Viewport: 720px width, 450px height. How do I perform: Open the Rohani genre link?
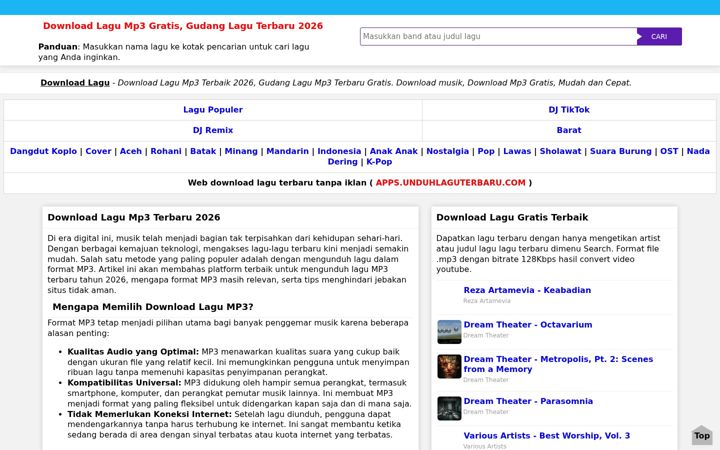pyautogui.click(x=166, y=151)
